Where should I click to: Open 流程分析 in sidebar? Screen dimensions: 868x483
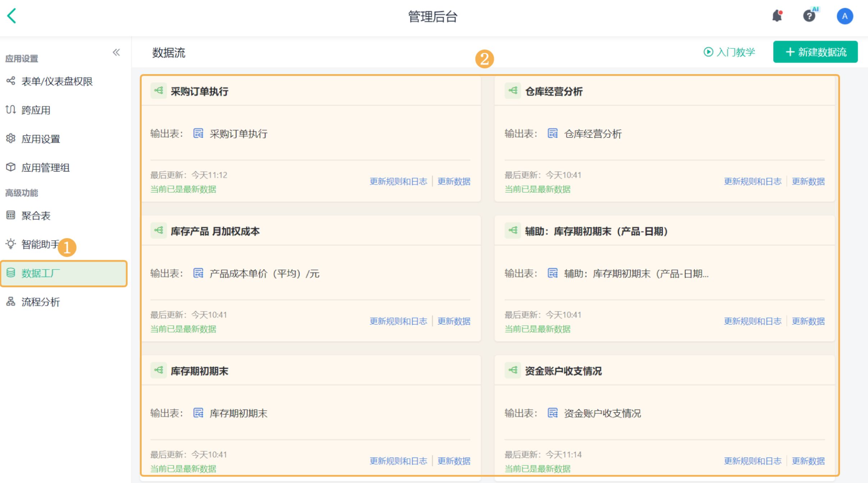coord(40,302)
